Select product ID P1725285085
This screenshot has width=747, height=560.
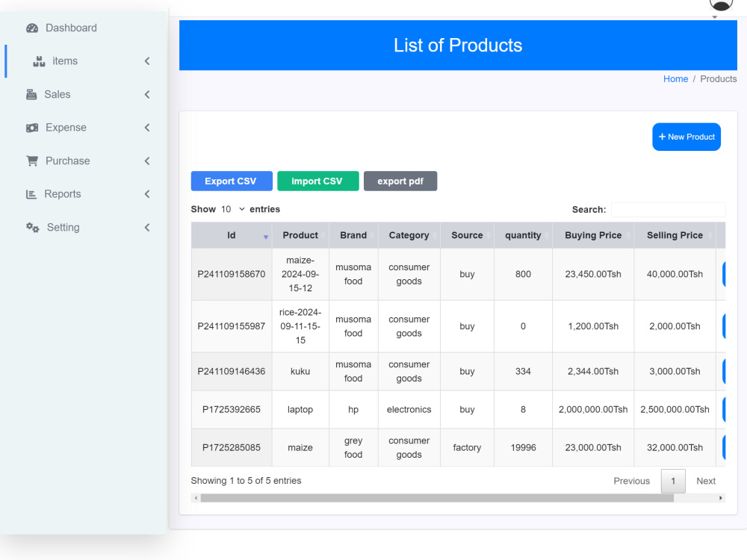pyautogui.click(x=232, y=447)
